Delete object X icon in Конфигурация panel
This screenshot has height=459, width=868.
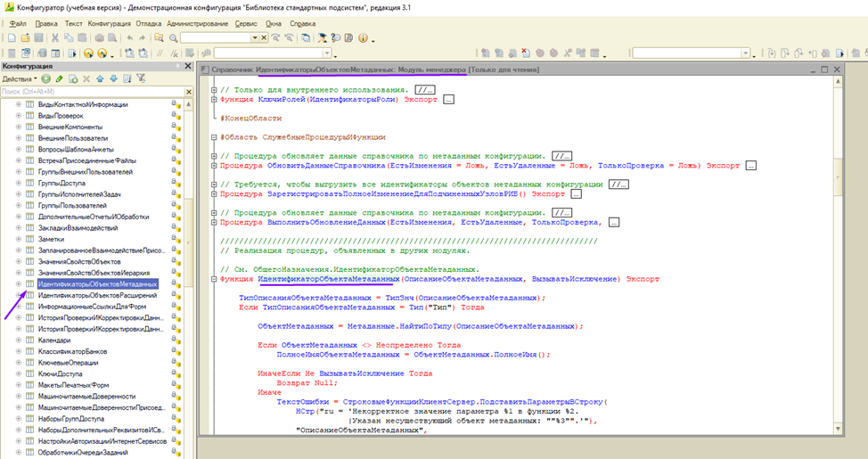[x=86, y=79]
